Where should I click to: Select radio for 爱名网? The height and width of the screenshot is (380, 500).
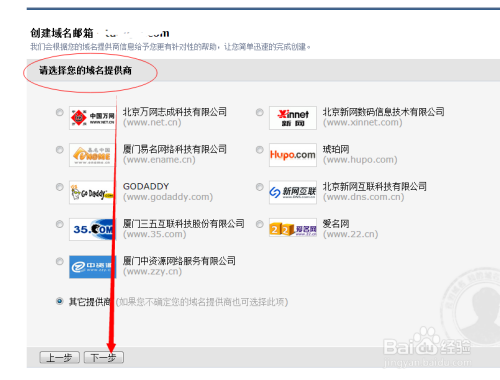[x=260, y=224]
